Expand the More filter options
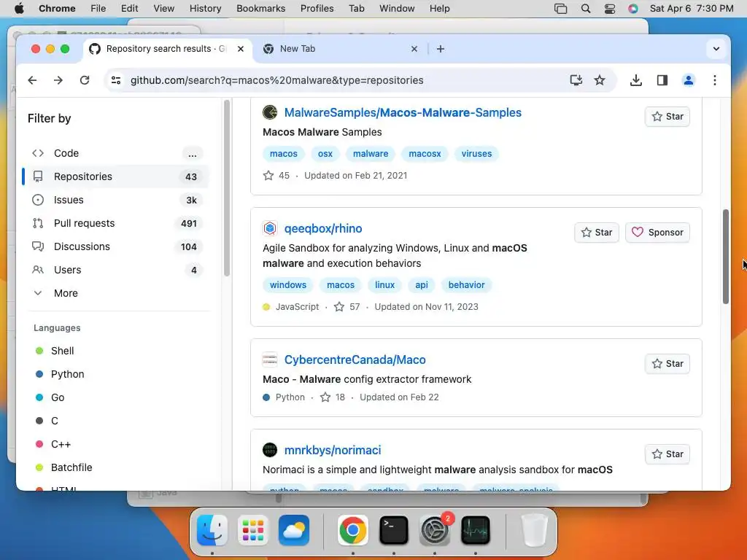 117,293
